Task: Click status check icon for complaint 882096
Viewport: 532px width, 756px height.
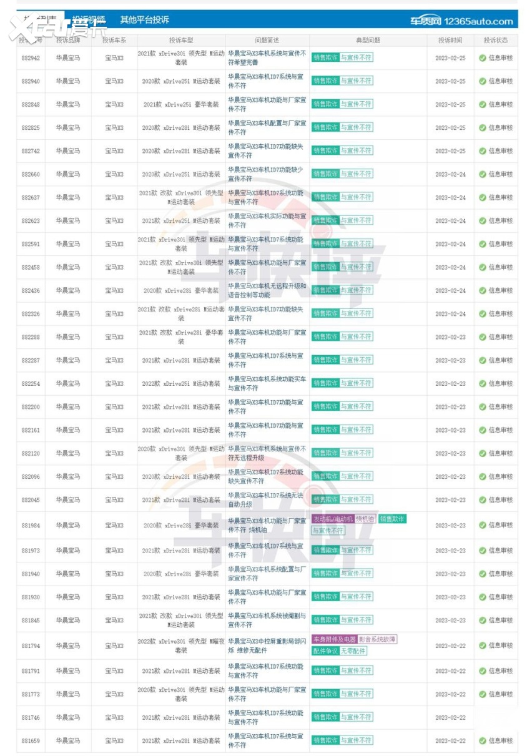Action: [482, 476]
